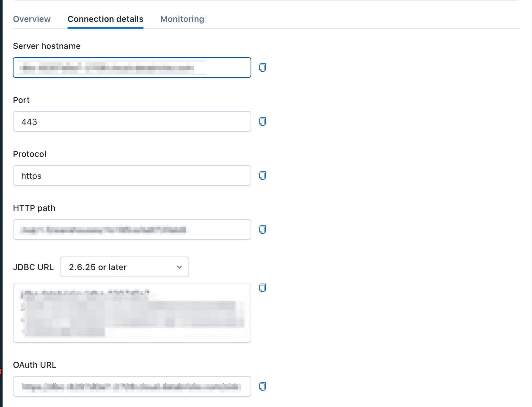The image size is (532, 407).
Task: Copy the Port number
Action: (x=262, y=122)
